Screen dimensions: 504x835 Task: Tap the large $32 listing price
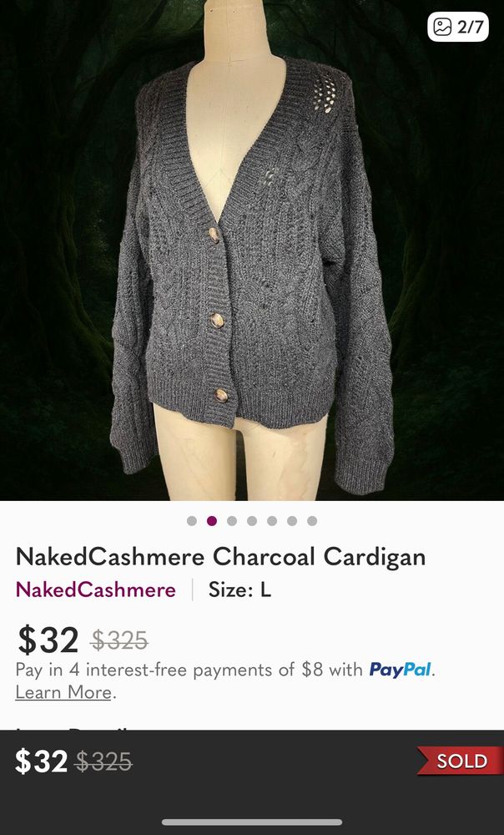[48, 640]
